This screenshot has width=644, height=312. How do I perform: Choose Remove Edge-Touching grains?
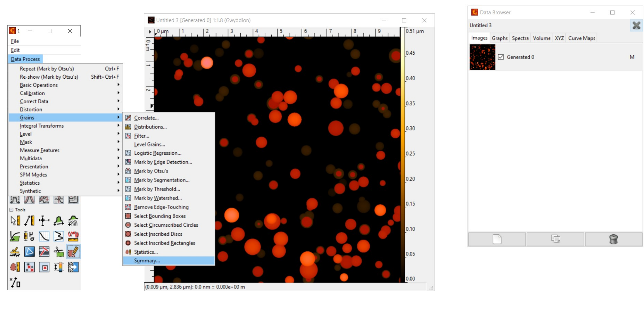(169, 207)
